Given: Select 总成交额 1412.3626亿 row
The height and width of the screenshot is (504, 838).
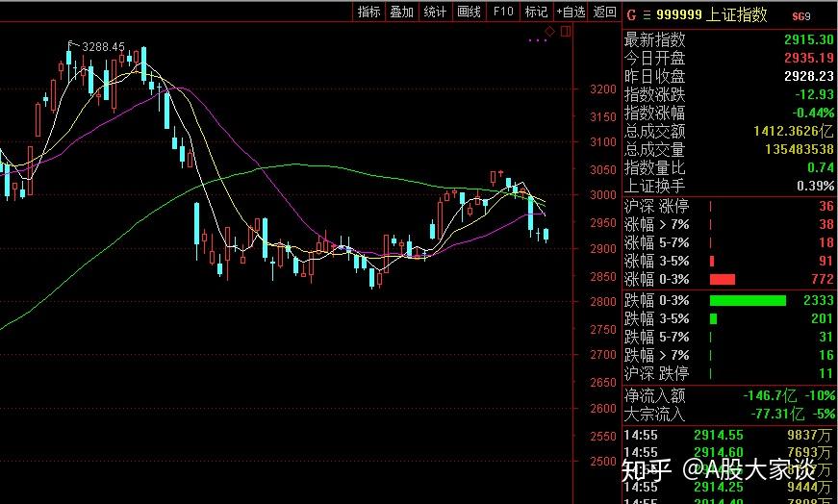Looking at the screenshot, I should 729,131.
